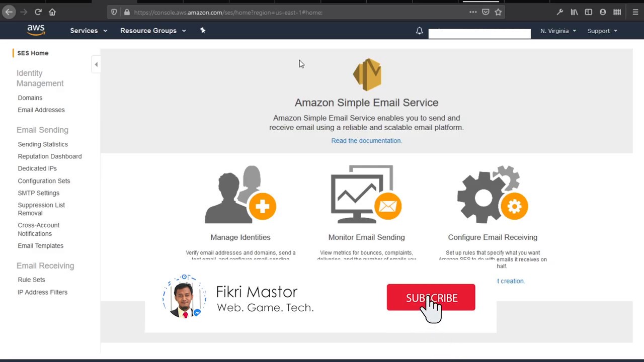The width and height of the screenshot is (644, 362).
Task: Click the fence-shaped extension icon
Action: coord(617,12)
